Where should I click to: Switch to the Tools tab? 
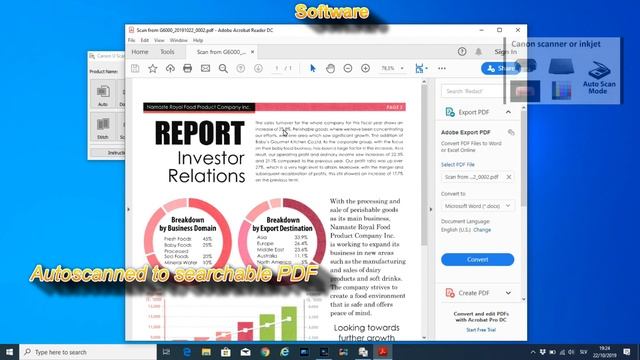click(x=167, y=52)
